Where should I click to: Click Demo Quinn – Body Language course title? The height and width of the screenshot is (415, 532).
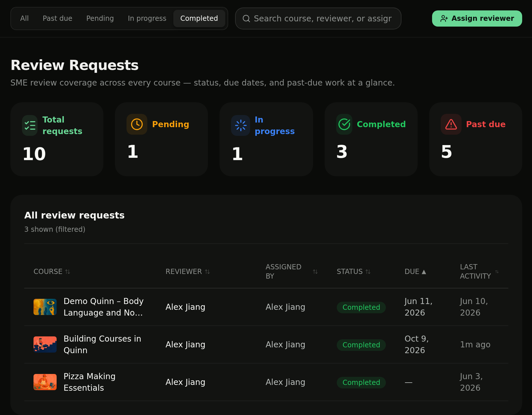click(x=103, y=307)
